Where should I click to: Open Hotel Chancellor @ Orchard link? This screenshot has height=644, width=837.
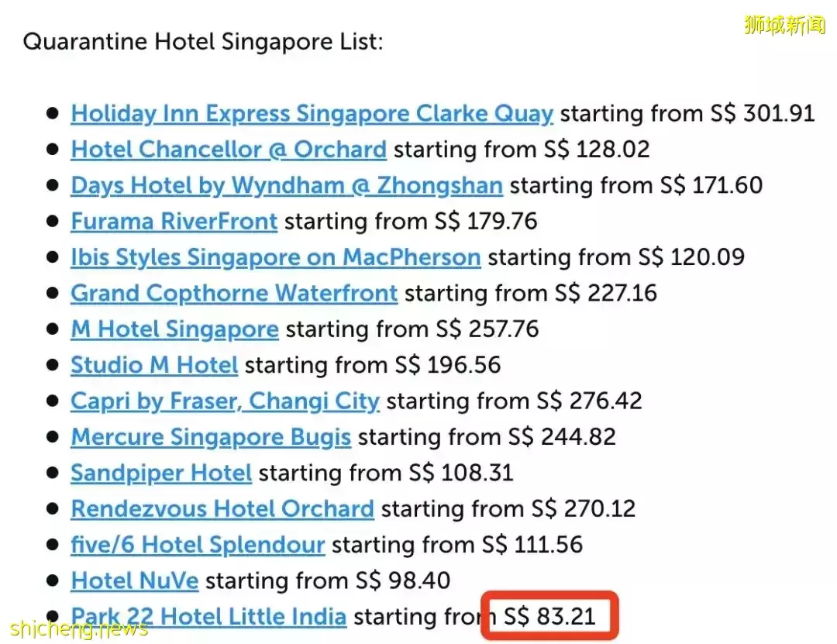tap(229, 150)
